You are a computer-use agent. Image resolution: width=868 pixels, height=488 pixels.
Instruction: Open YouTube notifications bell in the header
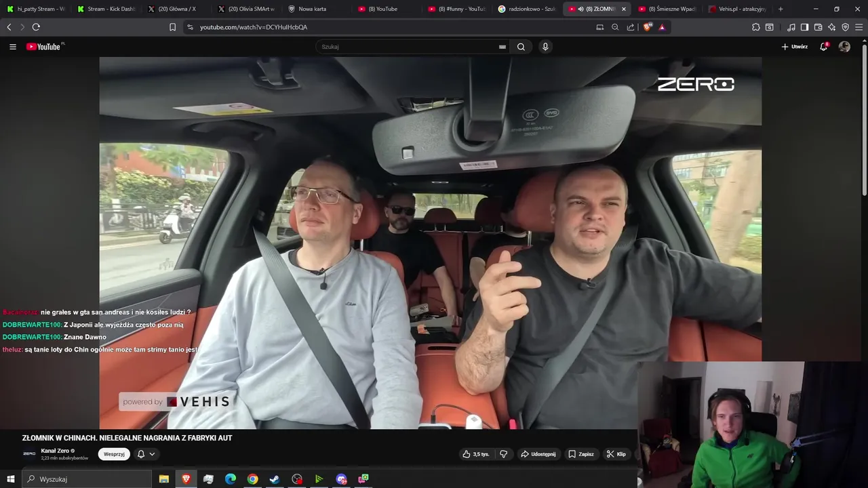click(824, 47)
